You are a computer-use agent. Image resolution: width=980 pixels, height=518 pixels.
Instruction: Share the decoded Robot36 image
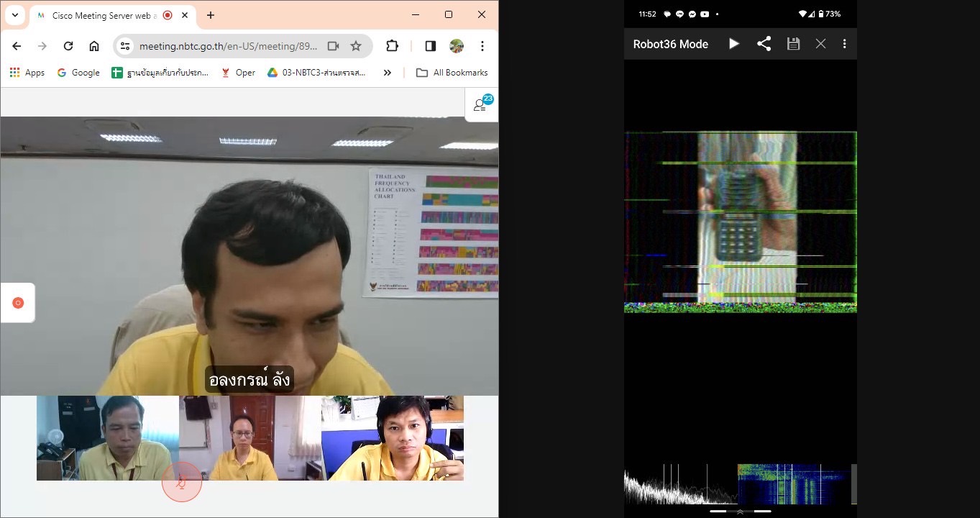764,44
